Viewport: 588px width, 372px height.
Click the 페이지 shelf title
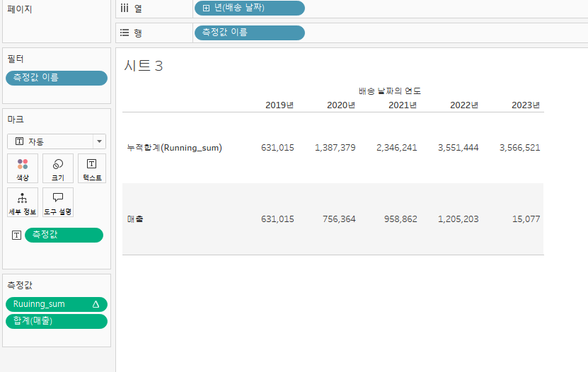click(20, 9)
